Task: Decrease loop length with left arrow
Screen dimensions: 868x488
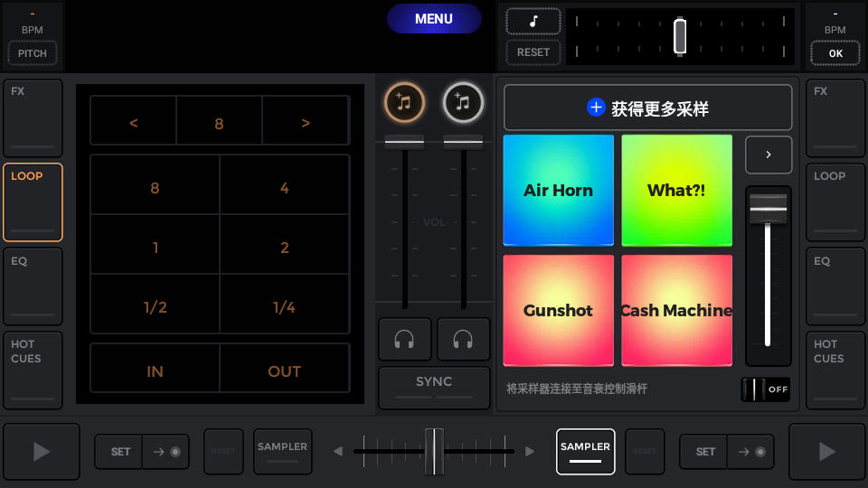Action: pyautogui.click(x=134, y=123)
